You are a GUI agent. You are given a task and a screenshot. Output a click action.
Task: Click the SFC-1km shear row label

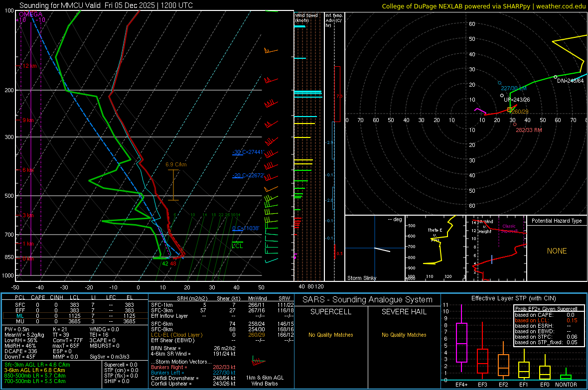tap(161, 305)
